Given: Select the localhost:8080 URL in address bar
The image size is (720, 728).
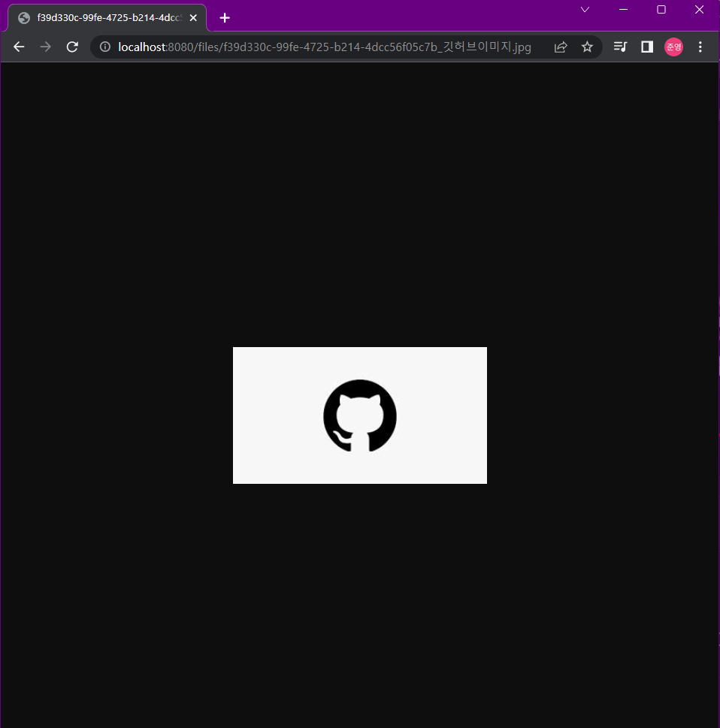Looking at the screenshot, I should coord(324,47).
